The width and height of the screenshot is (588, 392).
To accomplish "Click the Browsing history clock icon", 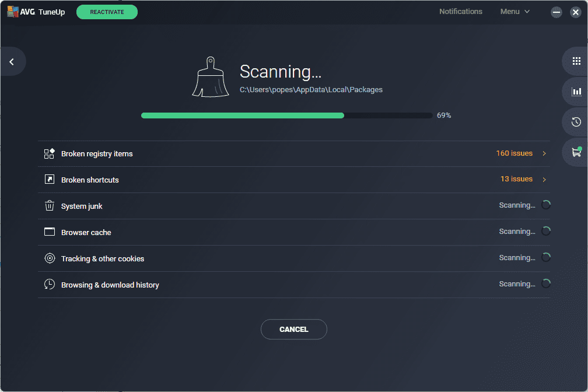I will [50, 284].
